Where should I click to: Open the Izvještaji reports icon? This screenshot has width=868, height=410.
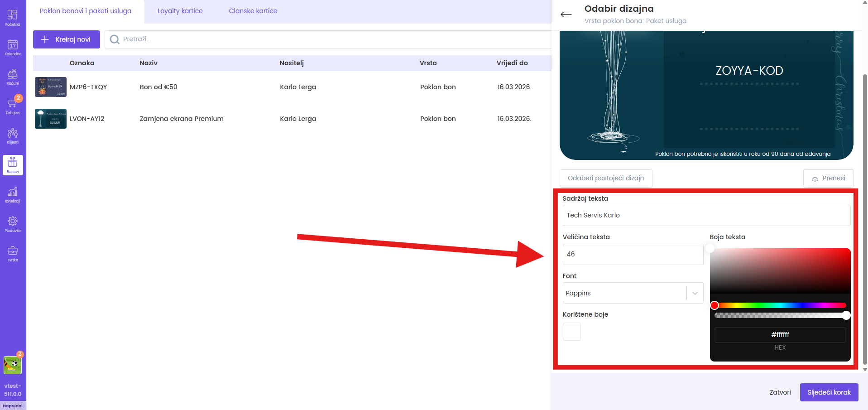coord(13,194)
